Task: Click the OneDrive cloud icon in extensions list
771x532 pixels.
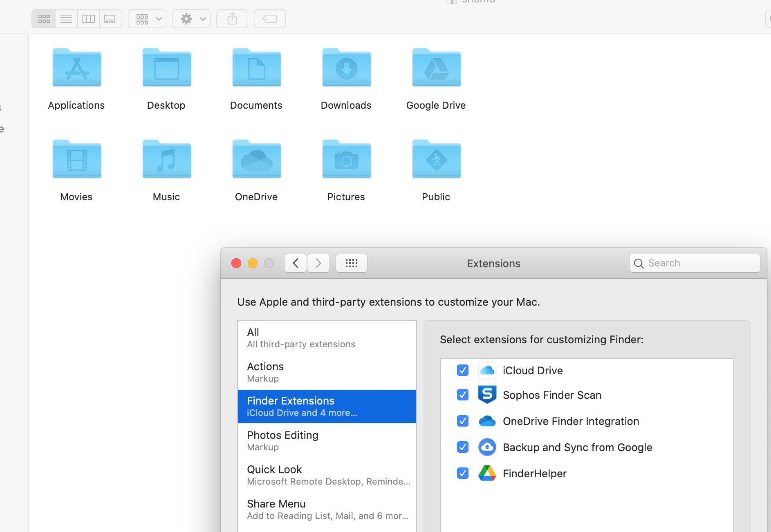Action: 487,421
